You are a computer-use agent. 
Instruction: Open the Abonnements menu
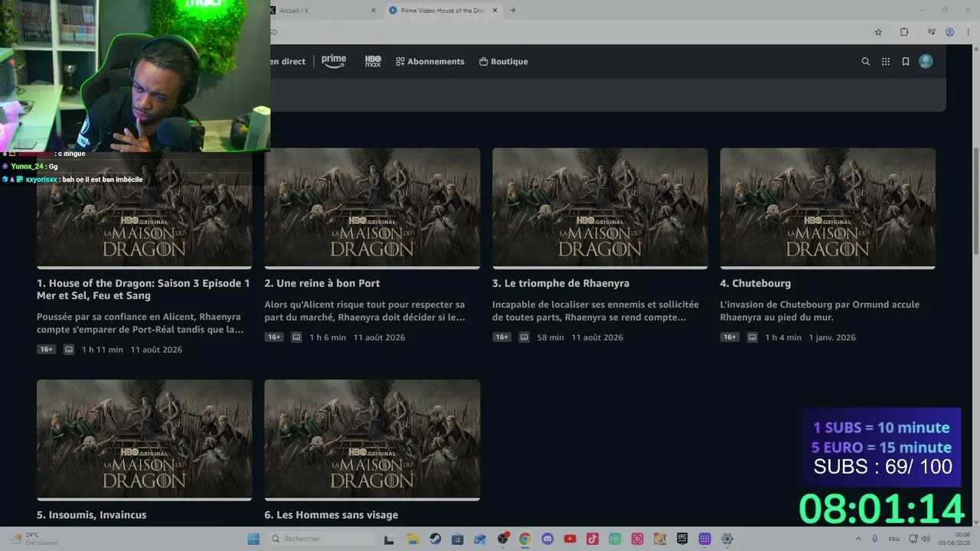(430, 61)
